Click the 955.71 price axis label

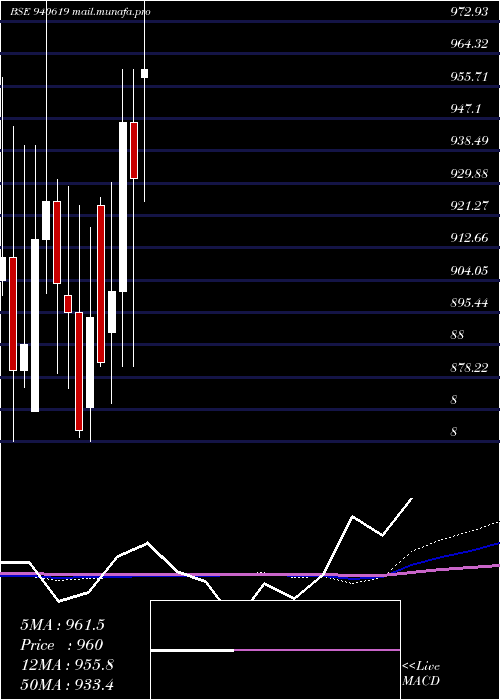point(469,76)
